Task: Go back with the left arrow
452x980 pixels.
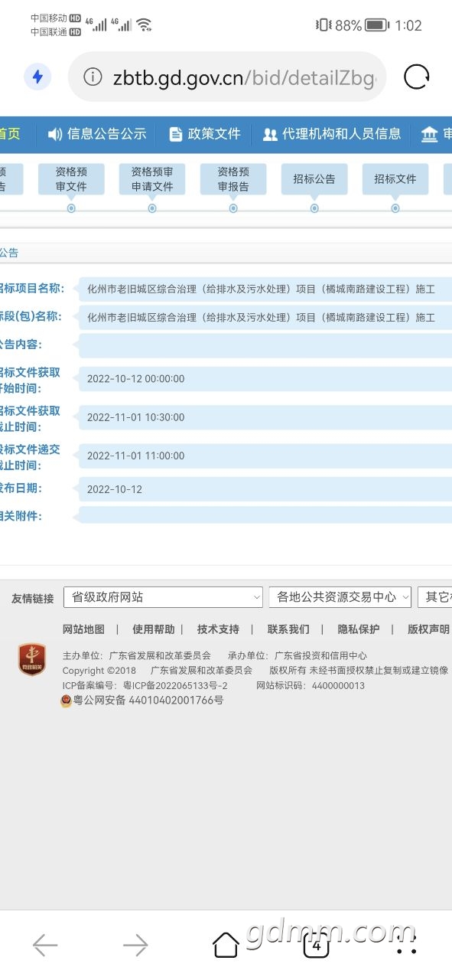Action: (45, 946)
